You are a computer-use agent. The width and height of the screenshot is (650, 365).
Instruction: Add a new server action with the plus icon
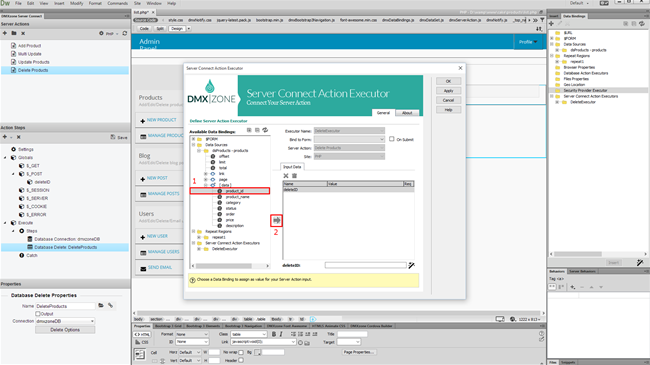coord(5,33)
